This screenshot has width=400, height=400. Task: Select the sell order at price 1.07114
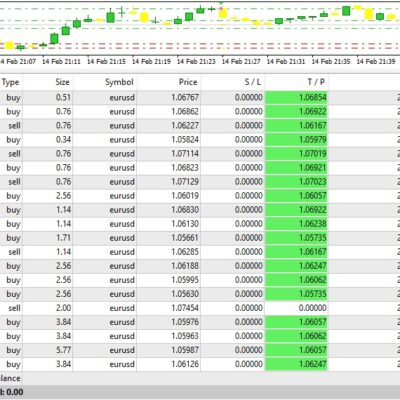click(200, 154)
